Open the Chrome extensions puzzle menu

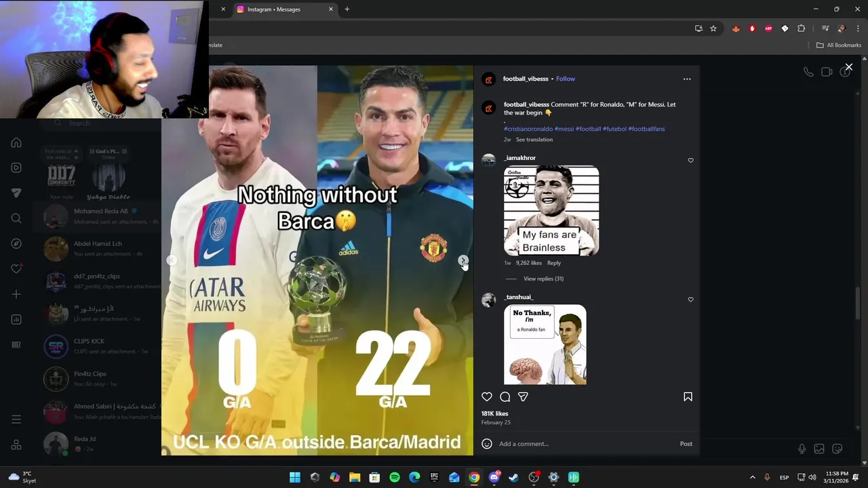pos(801,28)
